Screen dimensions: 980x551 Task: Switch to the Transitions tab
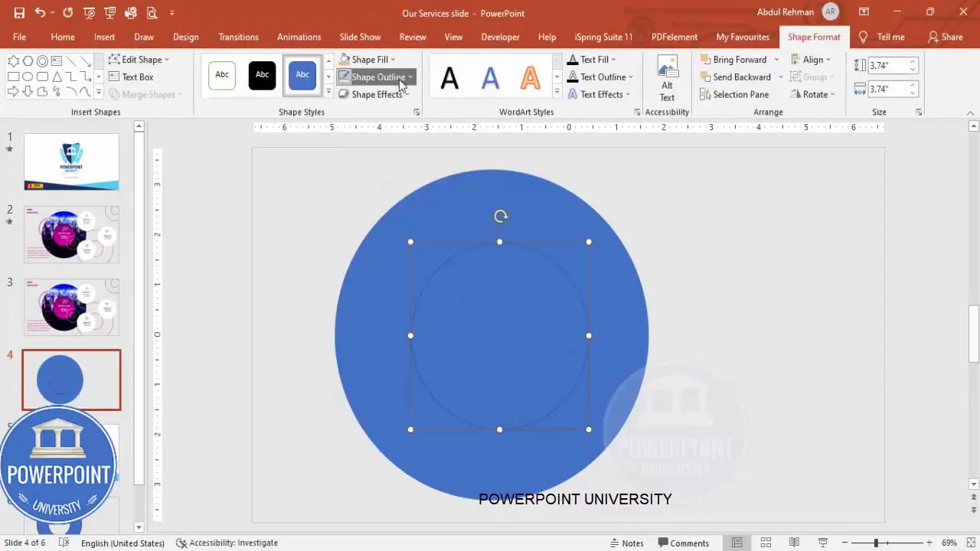(x=238, y=37)
